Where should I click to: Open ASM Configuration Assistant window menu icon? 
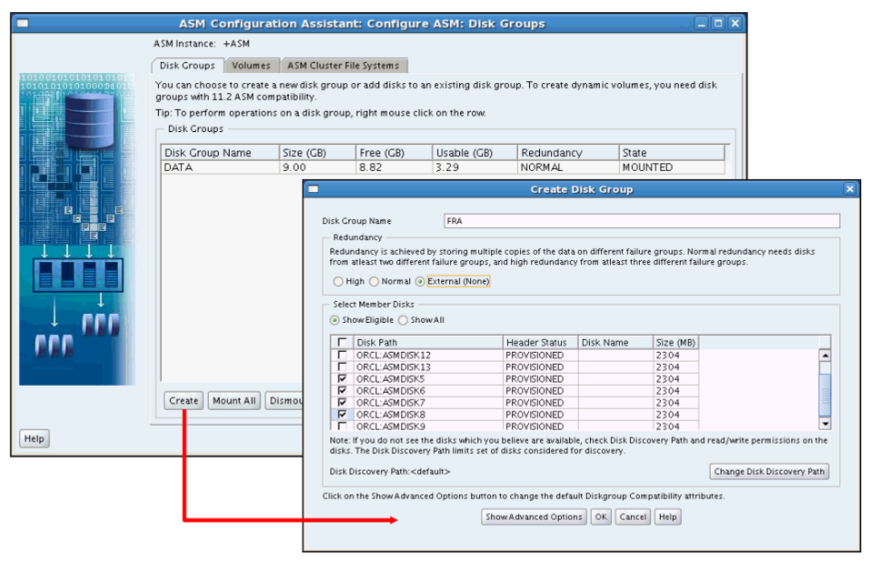tap(22, 23)
